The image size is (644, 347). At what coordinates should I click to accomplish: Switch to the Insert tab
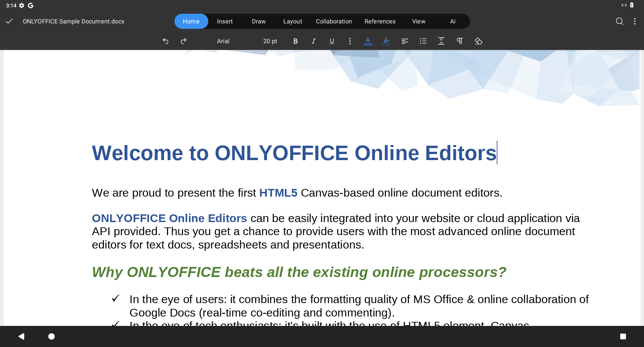225,21
